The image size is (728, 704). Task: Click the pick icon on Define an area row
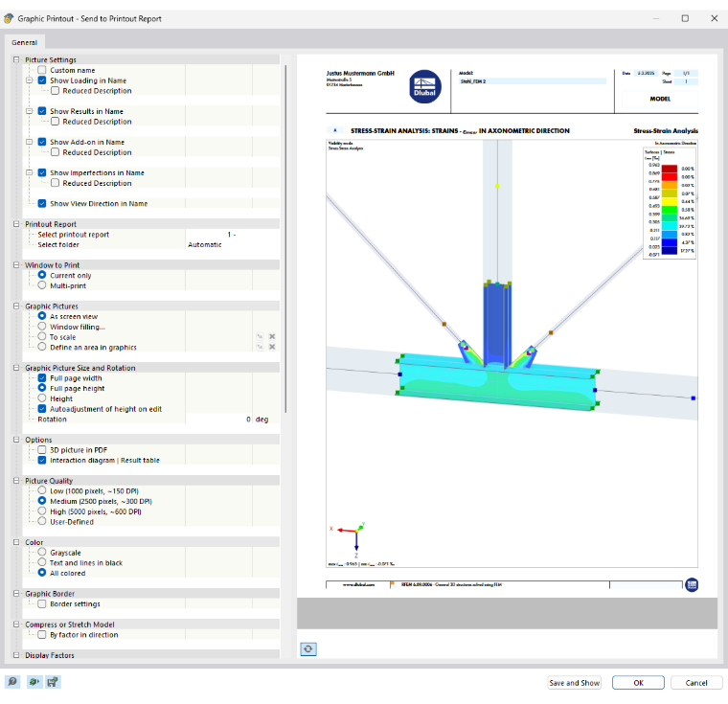260,347
